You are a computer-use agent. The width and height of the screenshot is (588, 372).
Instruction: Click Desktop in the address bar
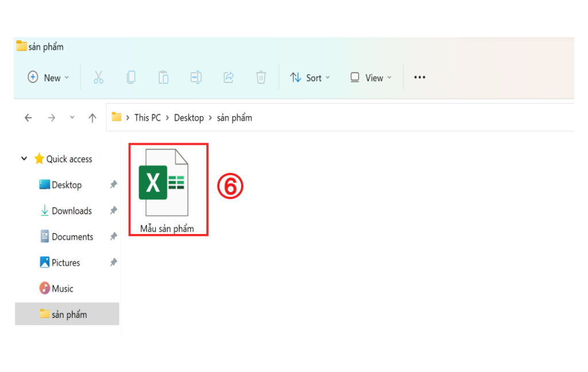189,118
